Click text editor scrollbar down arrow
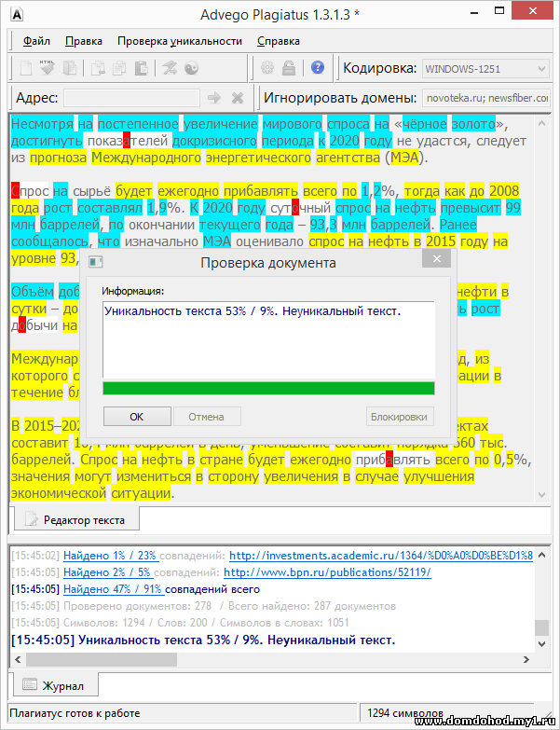Screen dimensions: 560x730 coord(541,494)
